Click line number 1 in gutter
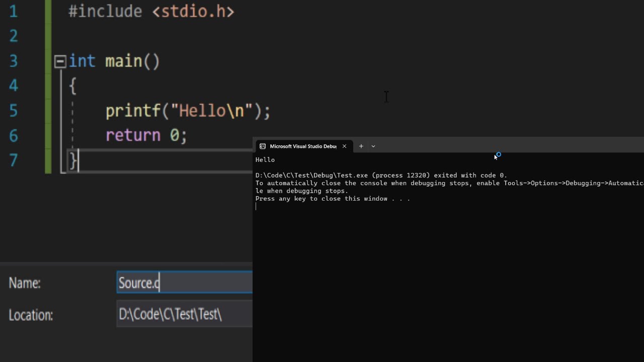 14,11
